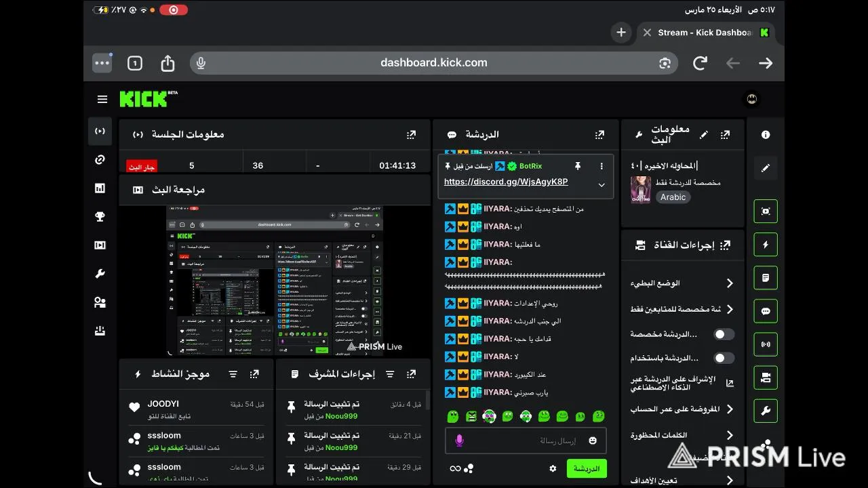Toggle the broadcast widget in right rail

pos(766,344)
